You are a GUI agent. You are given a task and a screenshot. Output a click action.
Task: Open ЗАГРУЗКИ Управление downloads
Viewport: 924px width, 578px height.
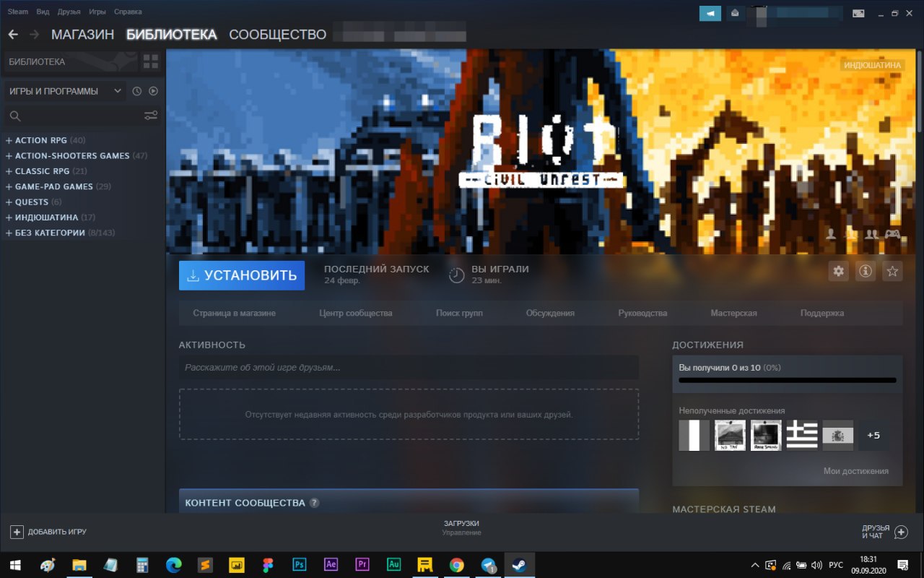coord(461,527)
